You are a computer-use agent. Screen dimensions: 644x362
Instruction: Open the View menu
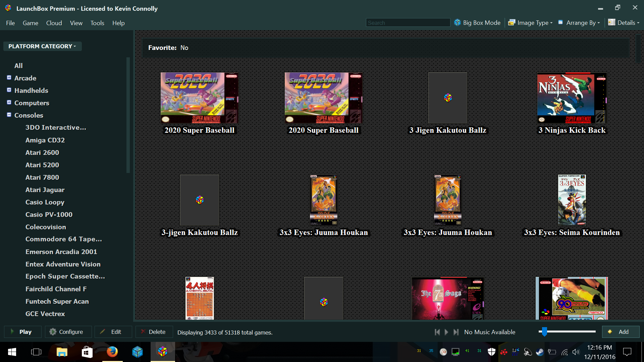click(x=76, y=23)
